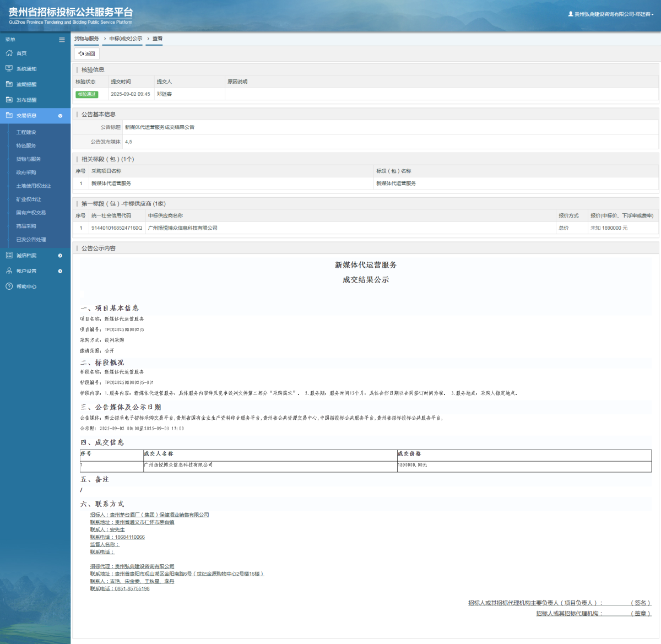Click the 帮助中心 question mark icon
Image resolution: width=661 pixels, height=644 pixels.
tap(9, 286)
